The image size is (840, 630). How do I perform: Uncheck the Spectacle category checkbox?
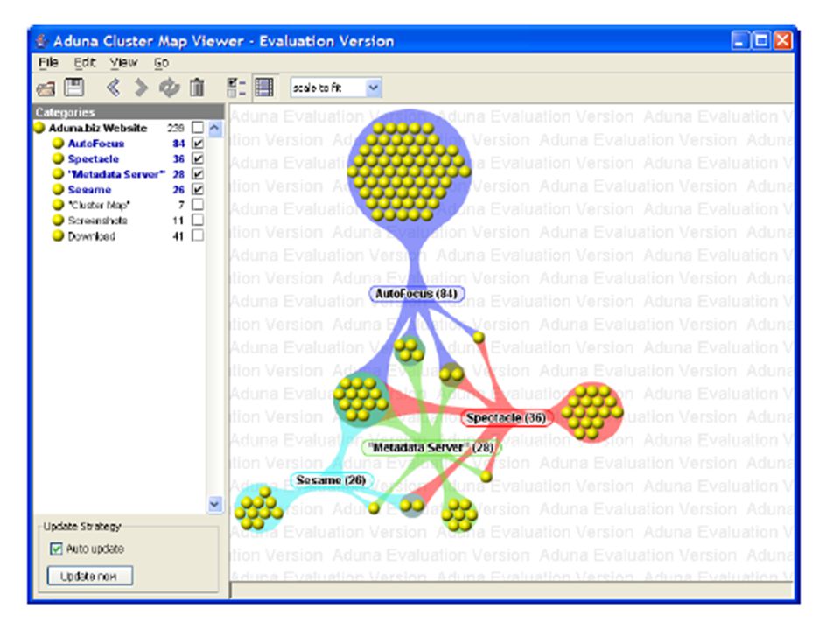pos(198,158)
